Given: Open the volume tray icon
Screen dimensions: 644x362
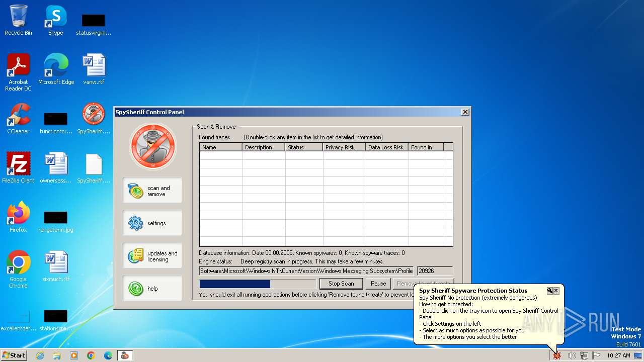Looking at the screenshot, I should pyautogui.click(x=572, y=355).
